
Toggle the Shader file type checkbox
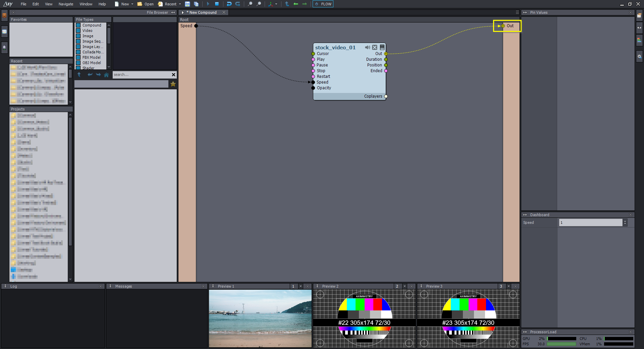pos(78,68)
